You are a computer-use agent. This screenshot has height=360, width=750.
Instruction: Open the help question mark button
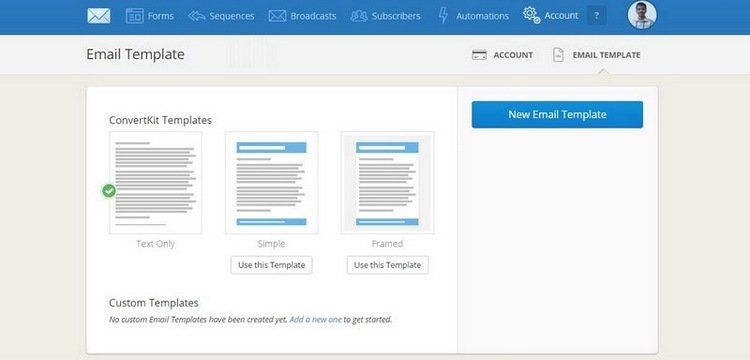tap(596, 16)
